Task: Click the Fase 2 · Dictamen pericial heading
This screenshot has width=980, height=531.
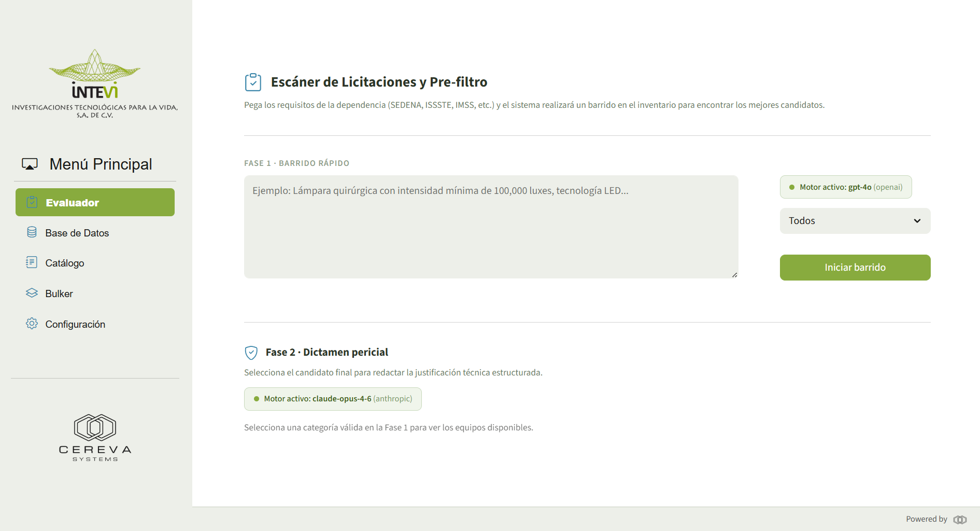Action: [x=326, y=352]
